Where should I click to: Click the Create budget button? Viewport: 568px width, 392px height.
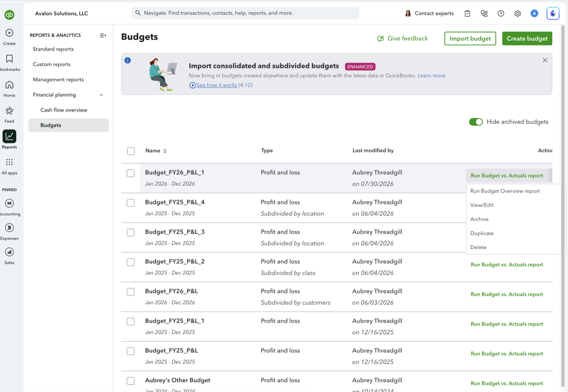coord(527,39)
